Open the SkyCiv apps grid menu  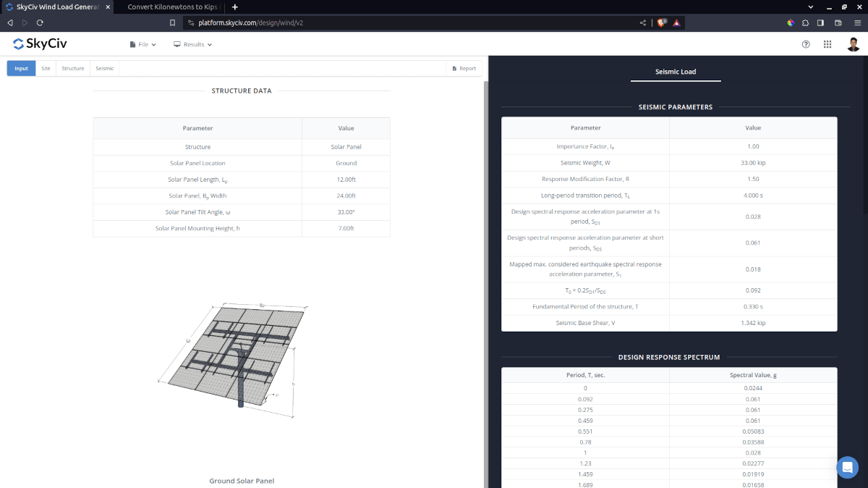[827, 44]
